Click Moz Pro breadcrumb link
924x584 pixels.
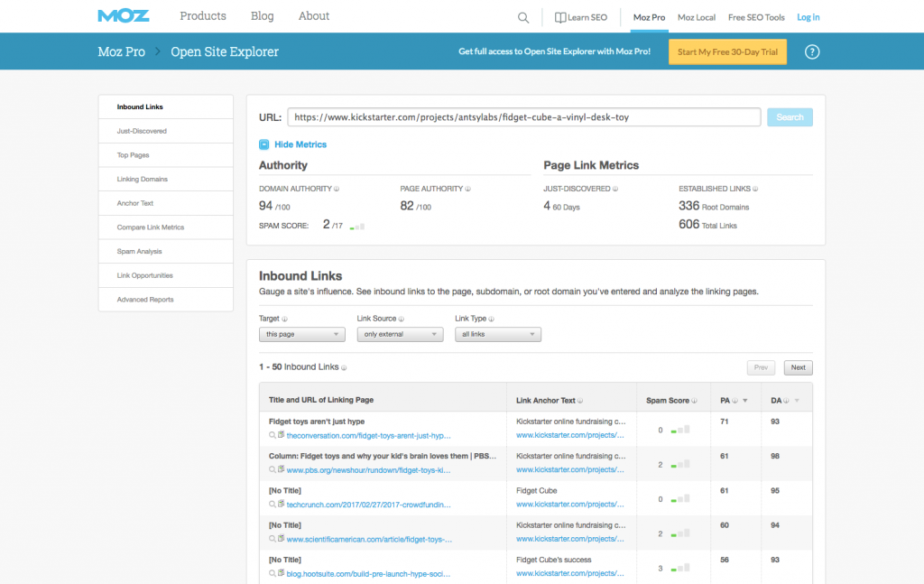[x=122, y=51]
